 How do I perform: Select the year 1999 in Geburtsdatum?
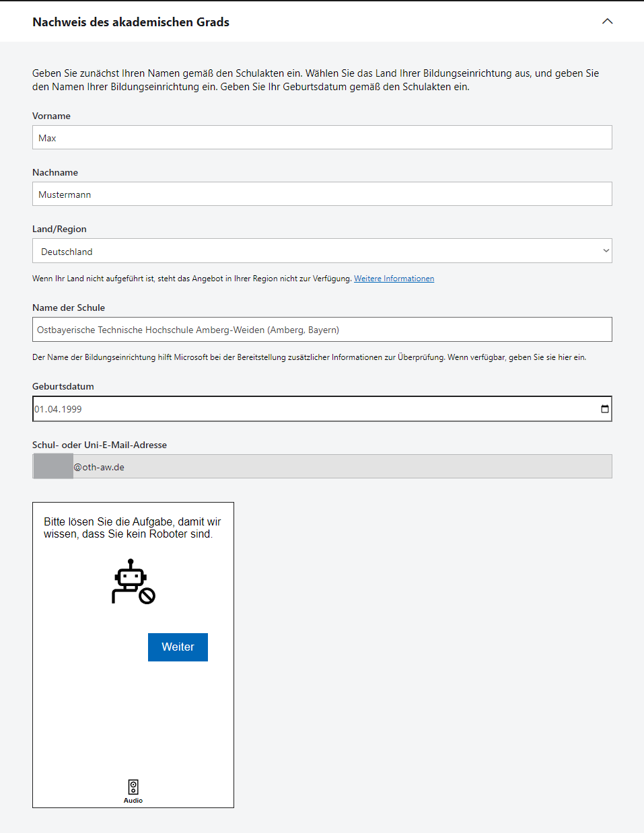click(71, 409)
